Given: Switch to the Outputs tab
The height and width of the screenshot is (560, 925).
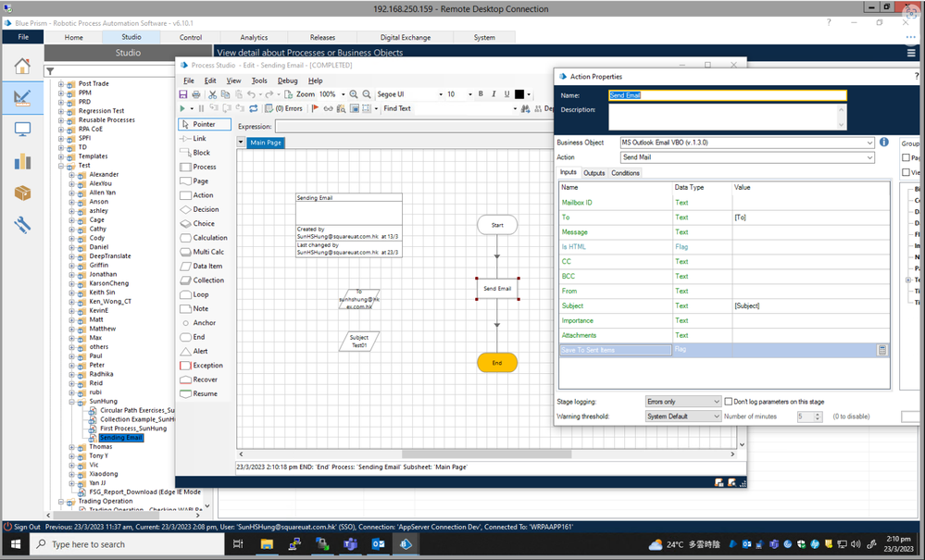Looking at the screenshot, I should click(x=594, y=173).
